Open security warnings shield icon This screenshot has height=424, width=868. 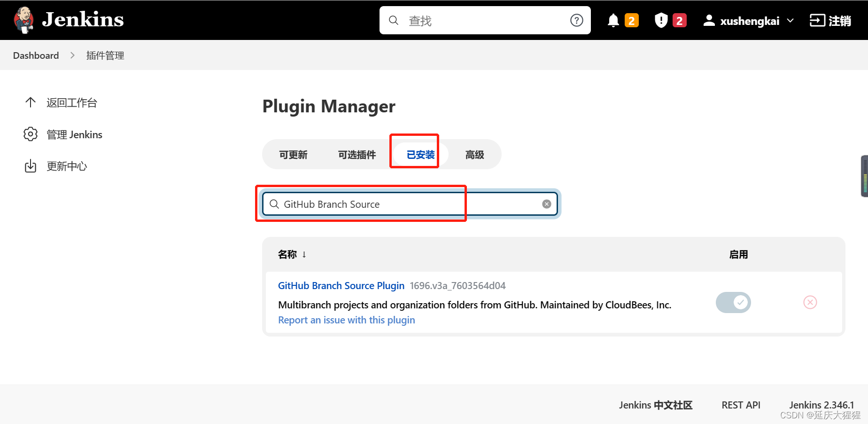click(x=661, y=20)
